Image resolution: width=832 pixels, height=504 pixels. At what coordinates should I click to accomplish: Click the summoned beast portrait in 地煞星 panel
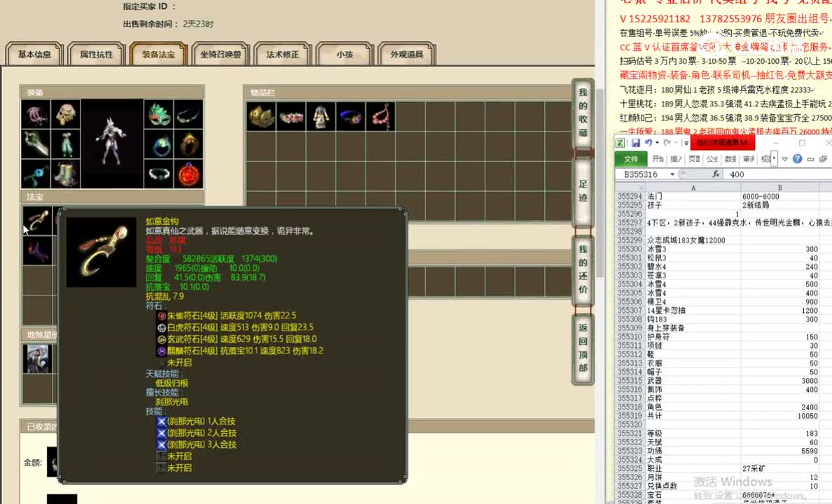tap(39, 358)
